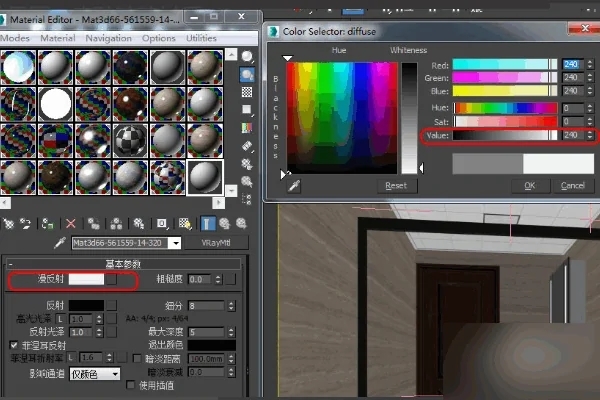Click the map button next to 反射 swatch

[x=111, y=305]
